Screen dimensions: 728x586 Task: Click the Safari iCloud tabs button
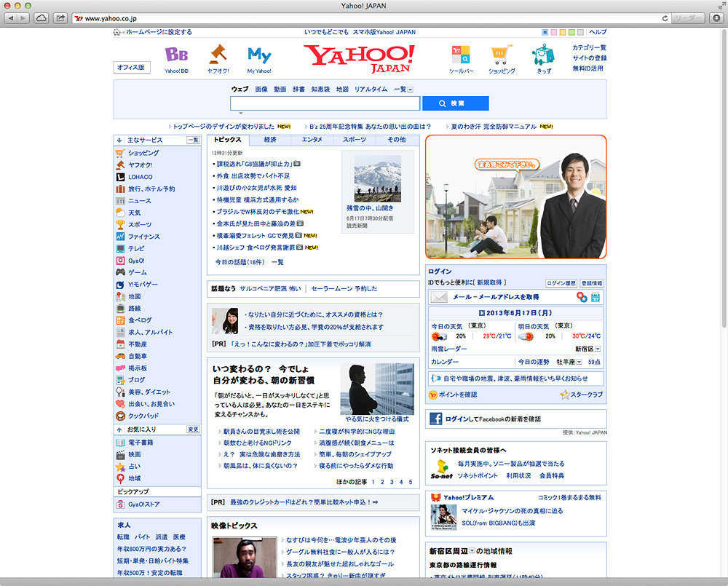41,18
